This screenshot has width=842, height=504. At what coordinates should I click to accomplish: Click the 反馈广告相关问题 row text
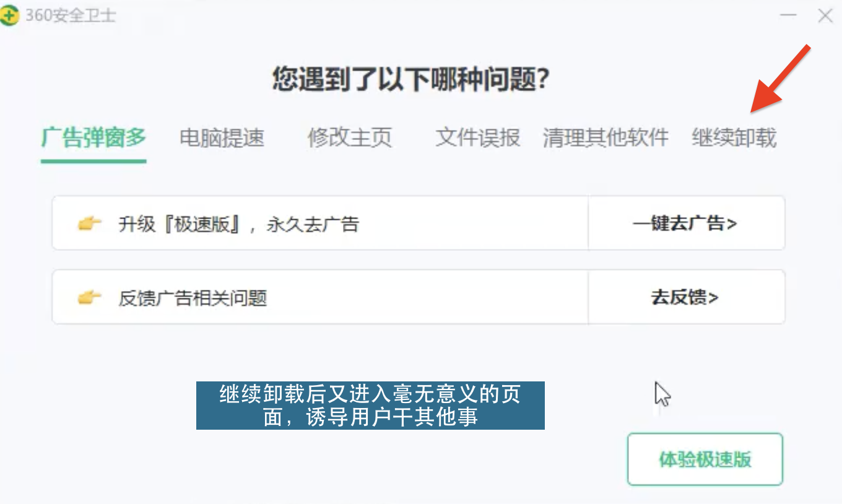193,298
